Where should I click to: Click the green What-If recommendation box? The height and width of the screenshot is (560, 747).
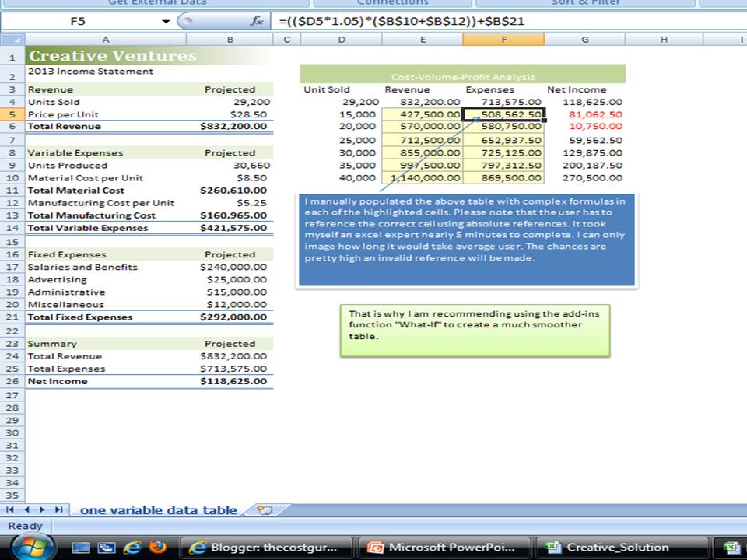click(475, 331)
